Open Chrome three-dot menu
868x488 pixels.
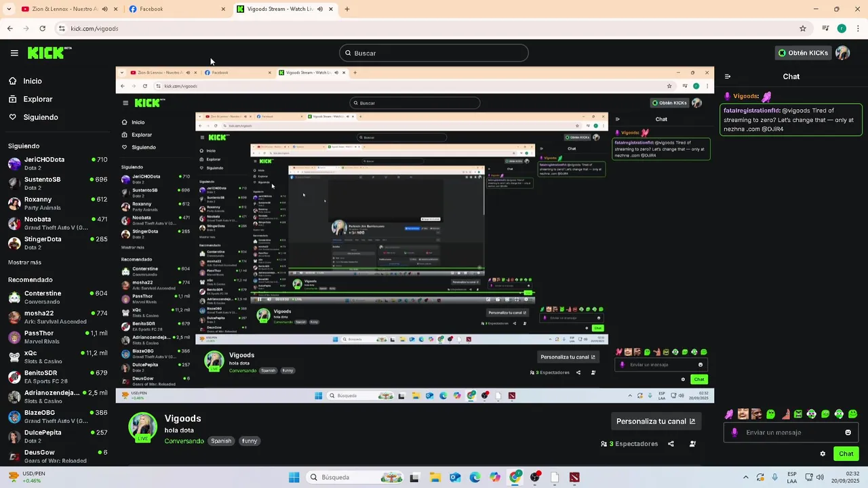859,28
